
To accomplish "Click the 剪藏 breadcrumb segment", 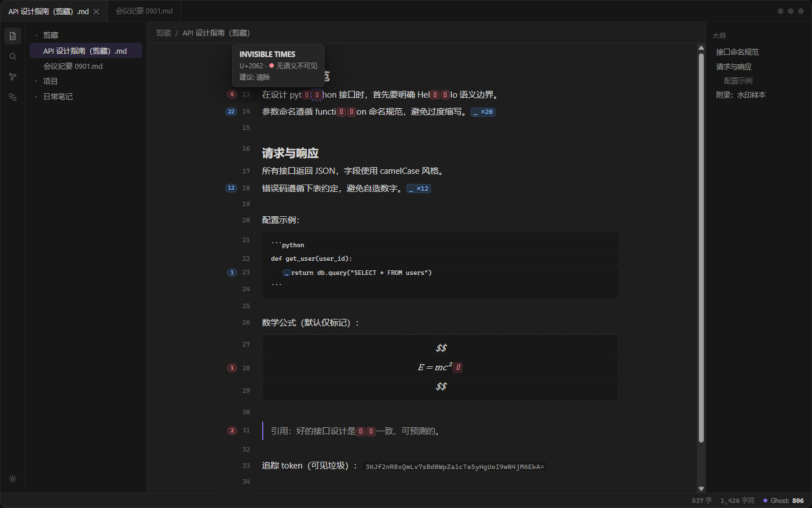I will click(164, 33).
